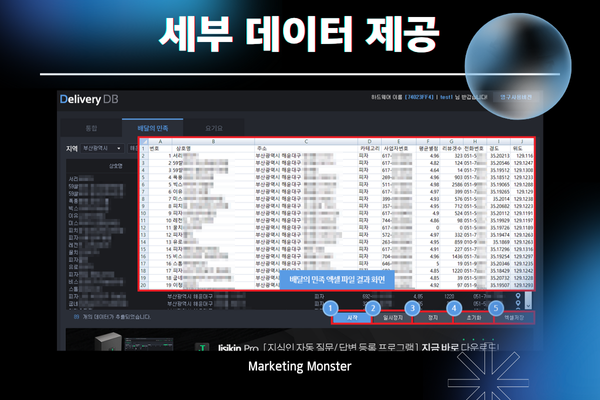Image resolution: width=600 pixels, height=400 pixels.
Task: Select Excel column F header
Action: coord(428,141)
